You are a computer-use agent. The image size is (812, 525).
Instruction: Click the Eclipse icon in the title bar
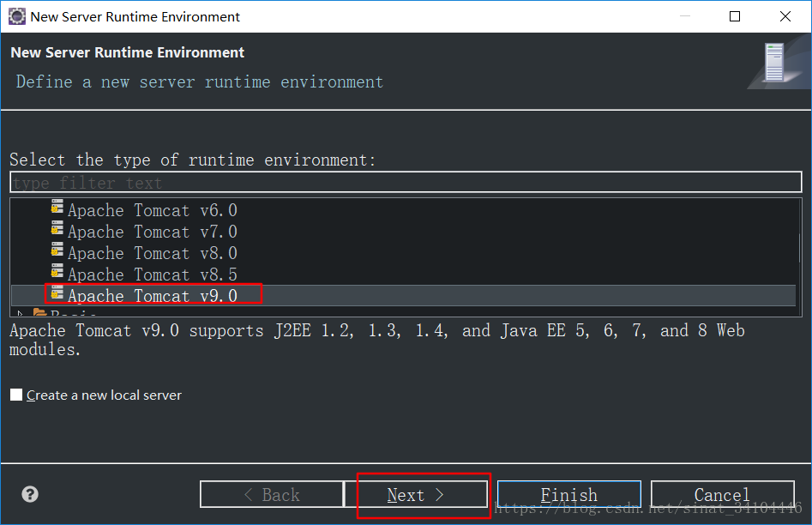(16, 16)
